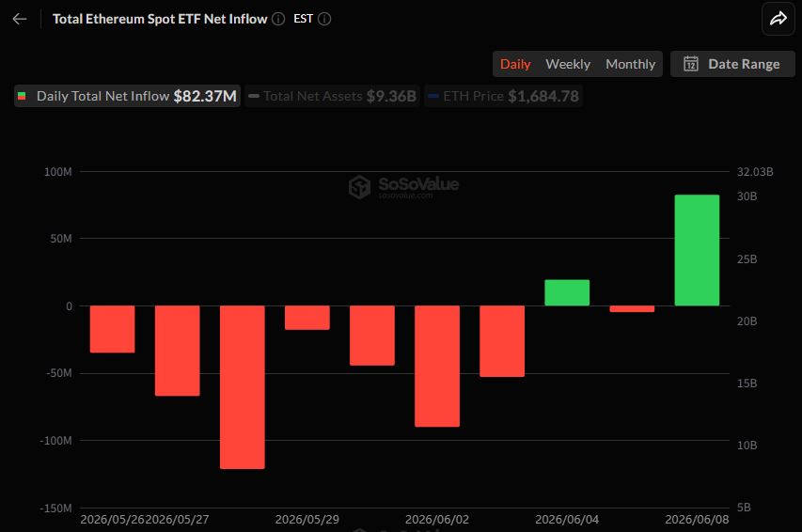
Task: Select the red bar for 2026/05/26
Action: [113, 329]
